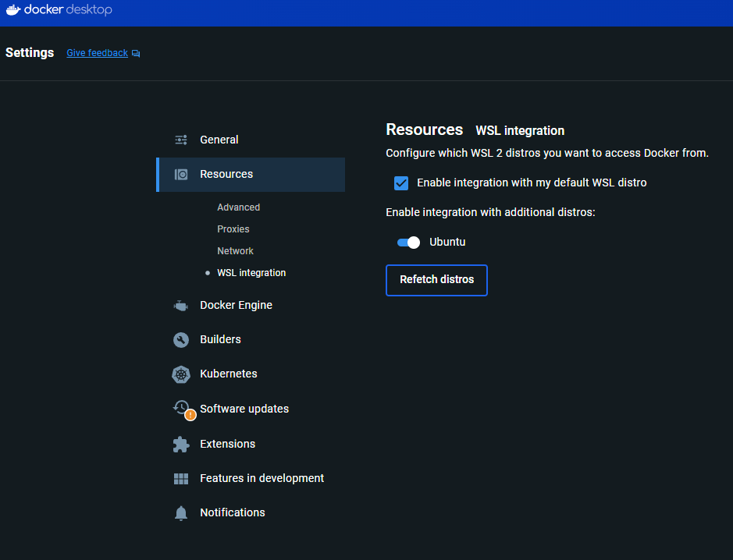Click the 'docker desktop' title text
This screenshot has height=560, width=733.
click(x=68, y=10)
